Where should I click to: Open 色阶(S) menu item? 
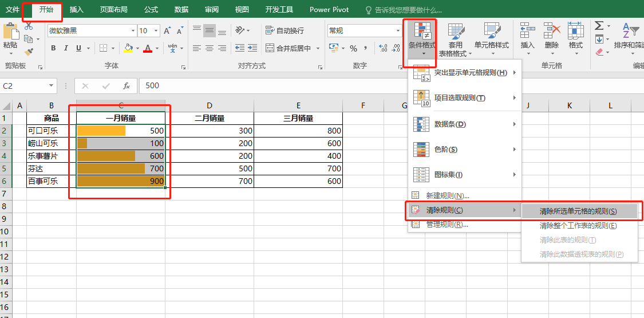tap(464, 150)
